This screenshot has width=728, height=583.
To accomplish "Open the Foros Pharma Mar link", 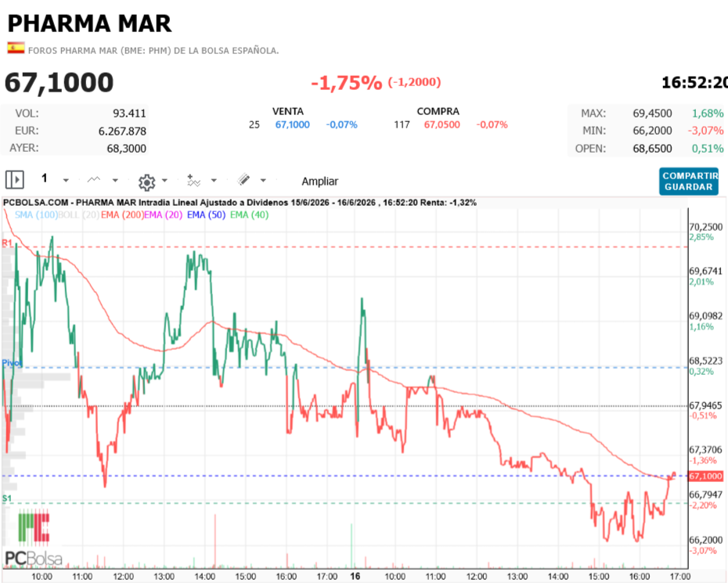I will click(x=153, y=51).
